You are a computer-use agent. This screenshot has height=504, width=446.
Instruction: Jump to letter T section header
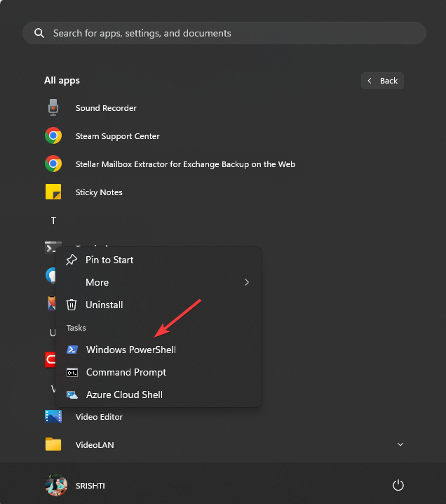(53, 220)
